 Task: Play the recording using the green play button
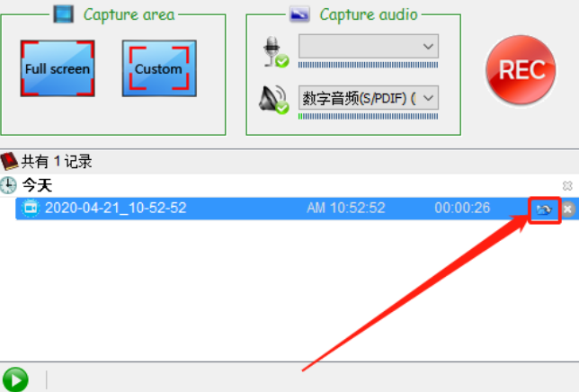(15, 379)
